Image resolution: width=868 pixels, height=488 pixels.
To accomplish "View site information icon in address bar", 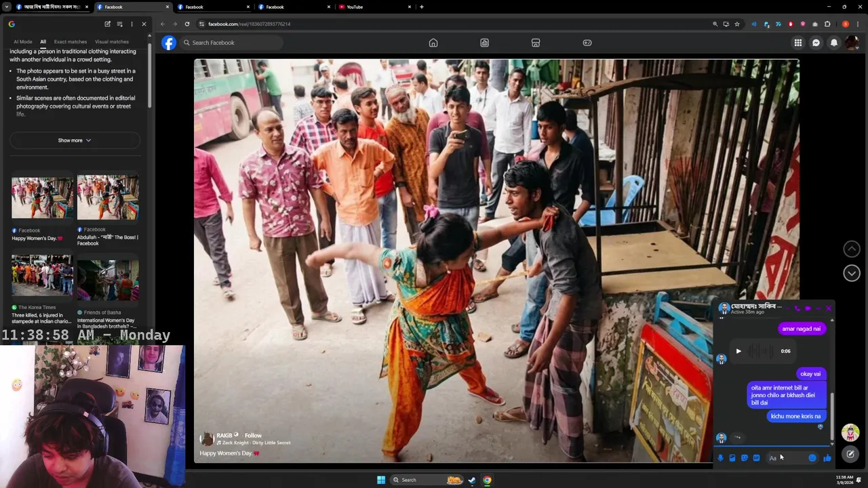I will 201,24.
